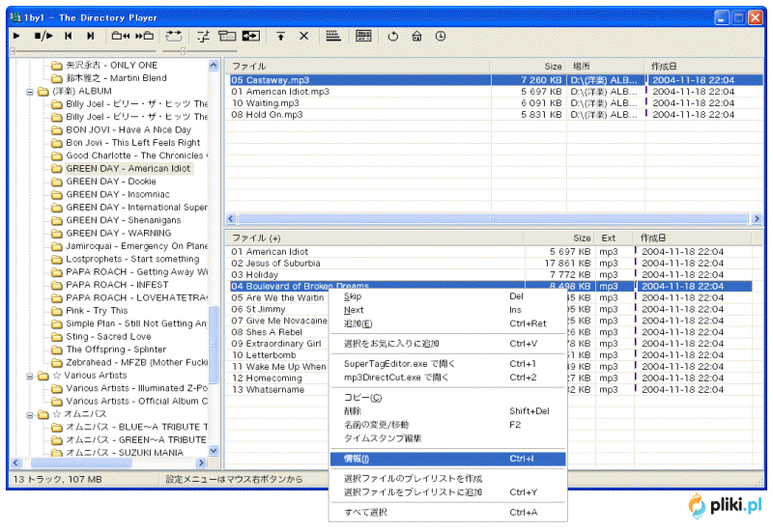Click folder tree scrollbar down arrow
The height and width of the screenshot is (532, 773).
click(x=214, y=450)
